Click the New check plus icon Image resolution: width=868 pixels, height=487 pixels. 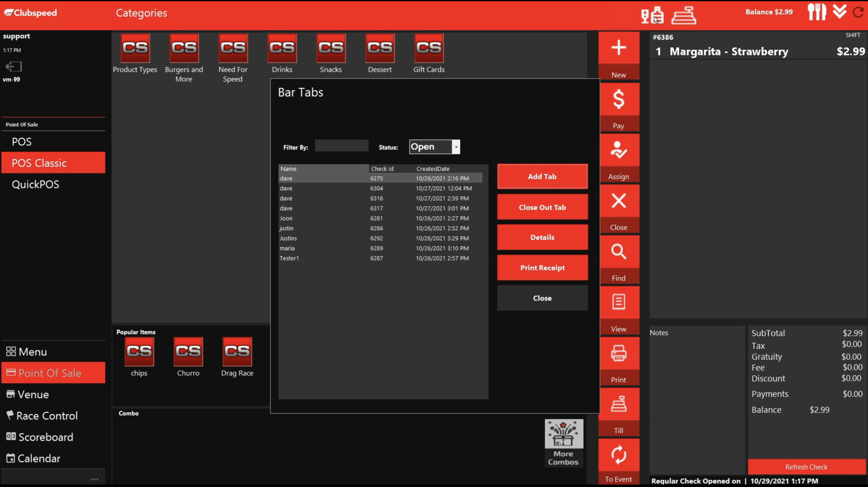619,48
